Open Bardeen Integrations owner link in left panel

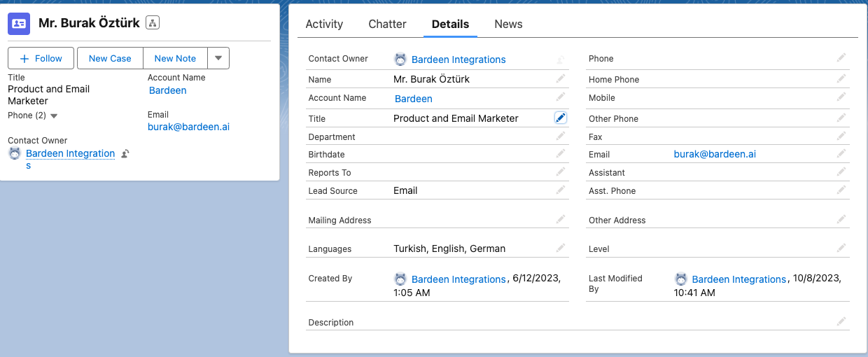coord(70,159)
